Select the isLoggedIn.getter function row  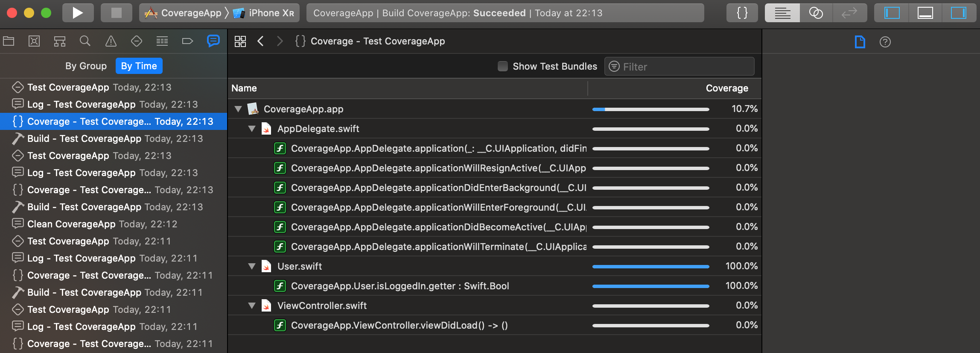tap(495, 286)
